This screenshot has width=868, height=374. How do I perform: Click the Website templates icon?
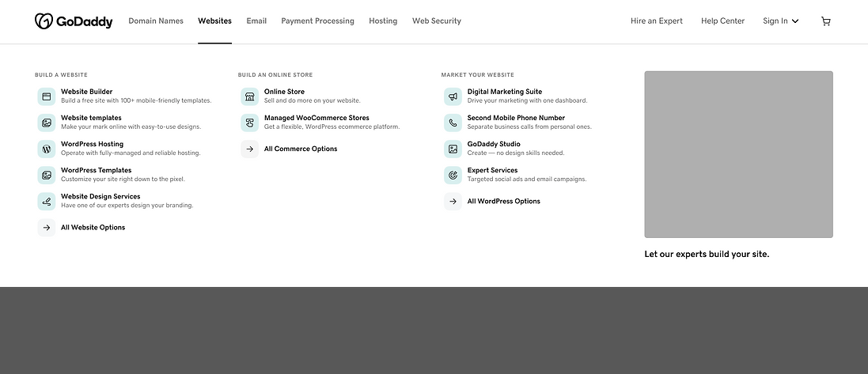[x=47, y=123]
